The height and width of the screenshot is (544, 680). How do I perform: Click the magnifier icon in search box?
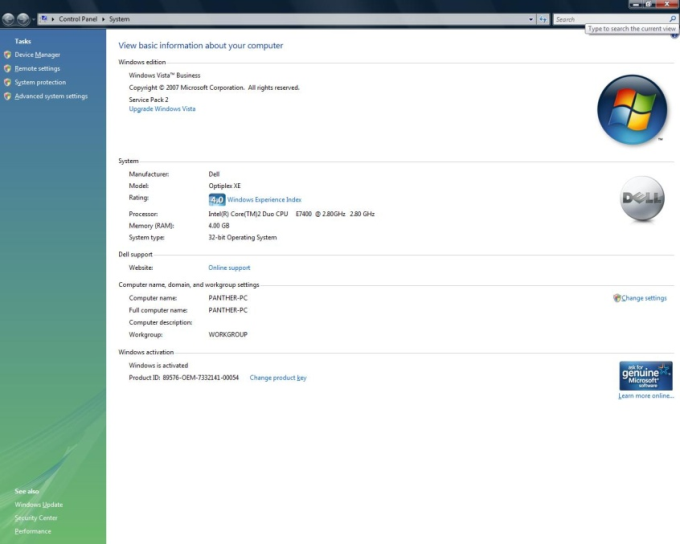672,19
